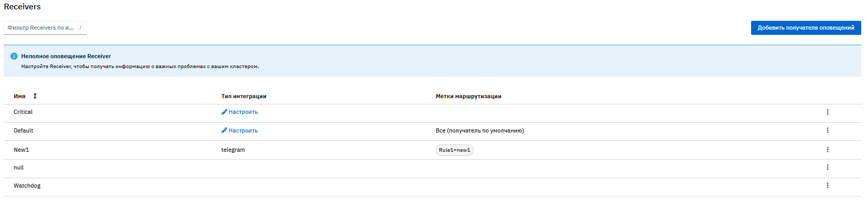Click Тип интеграции column header
This screenshot has height=211, width=868.
(x=244, y=96)
